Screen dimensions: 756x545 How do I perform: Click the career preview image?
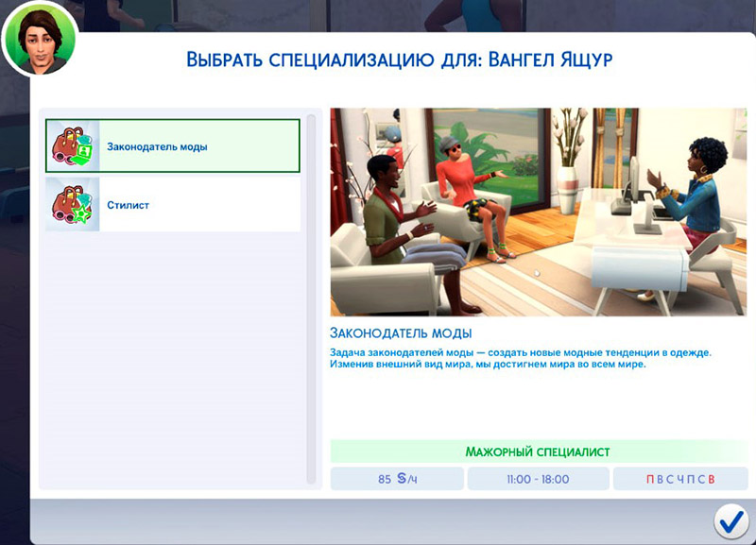(x=538, y=212)
